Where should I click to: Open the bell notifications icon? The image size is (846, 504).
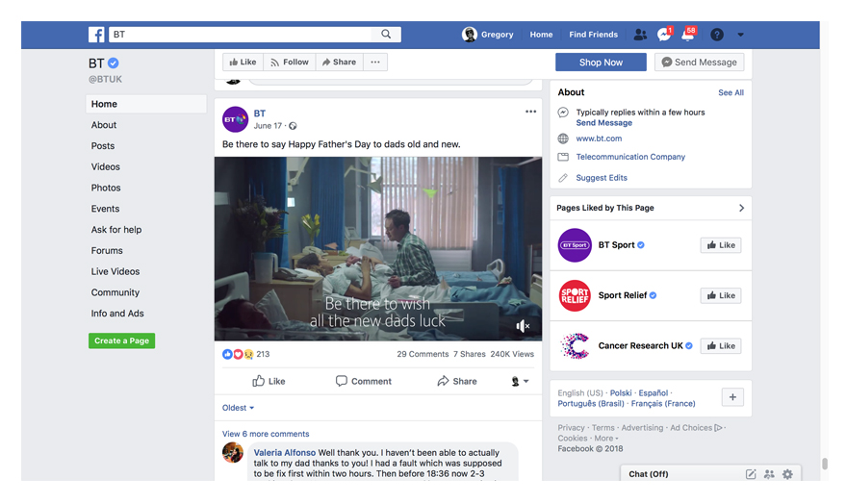point(688,35)
